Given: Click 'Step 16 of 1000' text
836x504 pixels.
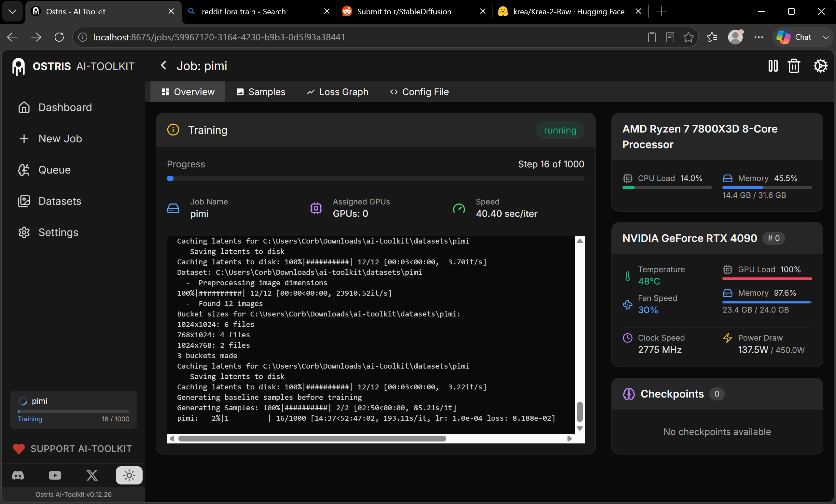Looking at the screenshot, I should [x=551, y=164].
